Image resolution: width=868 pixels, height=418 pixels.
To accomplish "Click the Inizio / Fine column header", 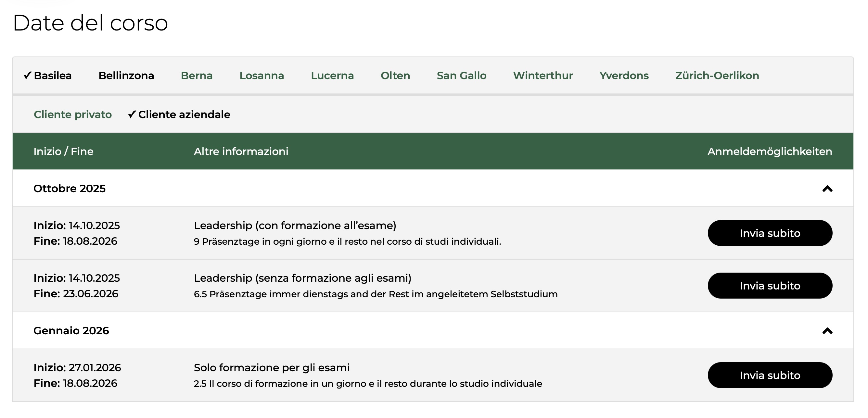I will (x=63, y=152).
